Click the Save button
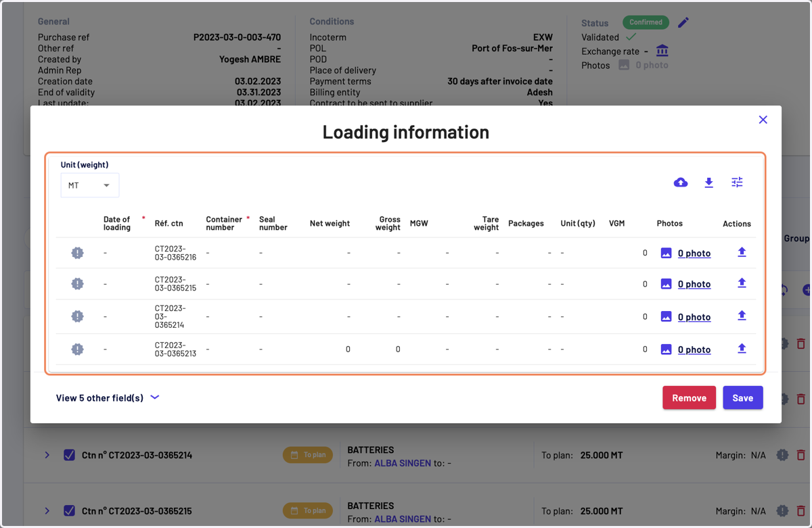 click(x=742, y=398)
